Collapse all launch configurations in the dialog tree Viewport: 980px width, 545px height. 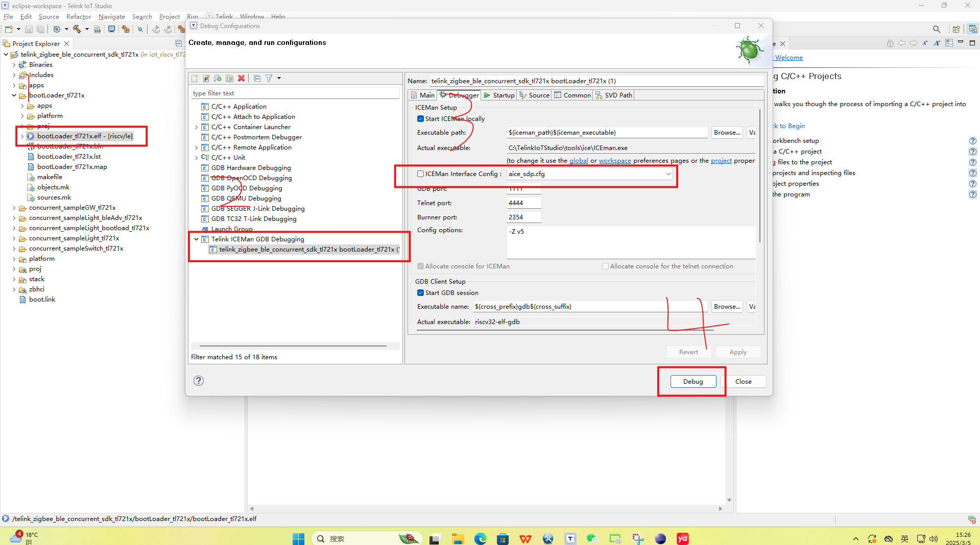pos(257,78)
